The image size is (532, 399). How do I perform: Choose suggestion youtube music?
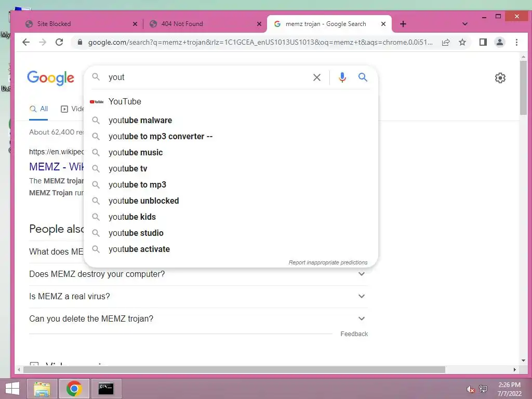tap(231, 153)
